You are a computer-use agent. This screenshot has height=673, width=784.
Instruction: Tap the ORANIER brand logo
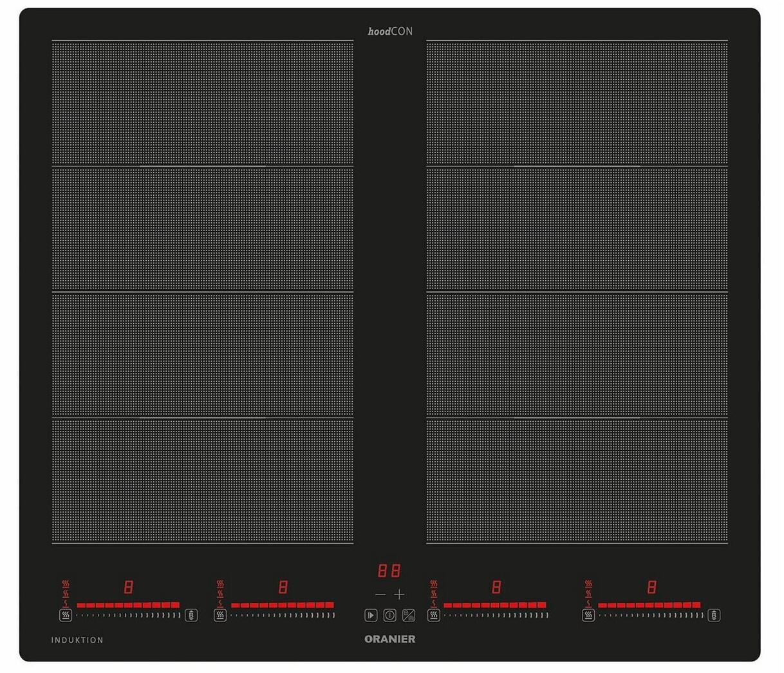coord(389,639)
